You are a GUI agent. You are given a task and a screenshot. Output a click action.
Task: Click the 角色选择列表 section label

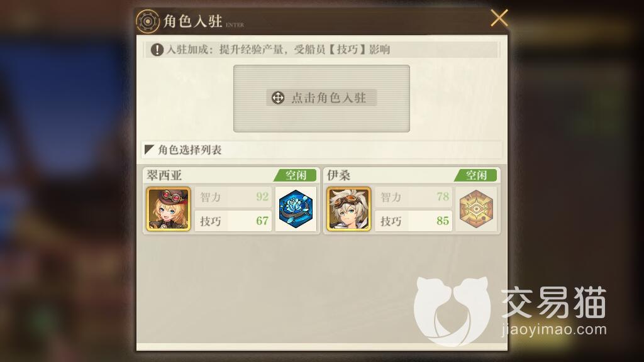tap(190, 150)
